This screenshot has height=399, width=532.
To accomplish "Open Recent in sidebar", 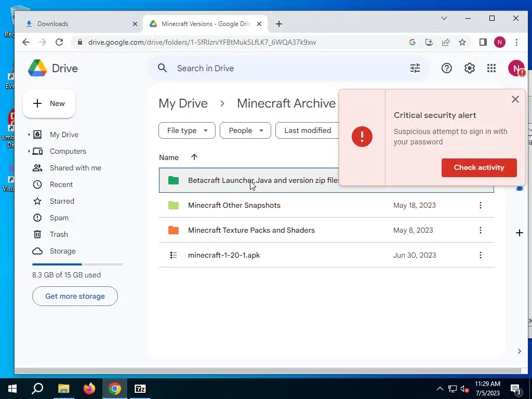I will [61, 184].
